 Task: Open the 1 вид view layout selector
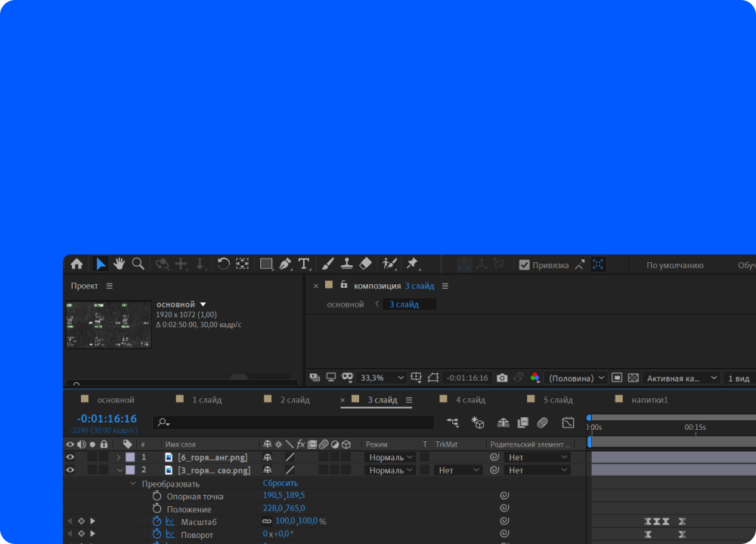pyautogui.click(x=738, y=379)
